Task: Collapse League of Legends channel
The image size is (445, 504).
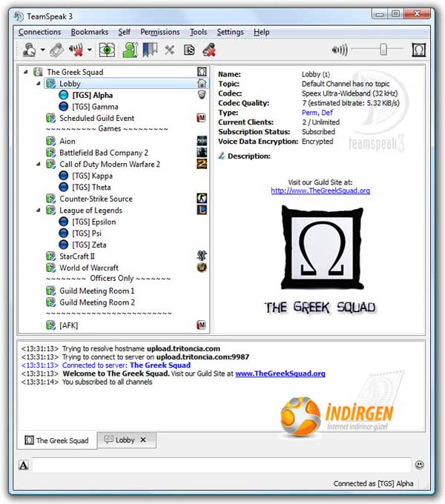Action: click(39, 210)
